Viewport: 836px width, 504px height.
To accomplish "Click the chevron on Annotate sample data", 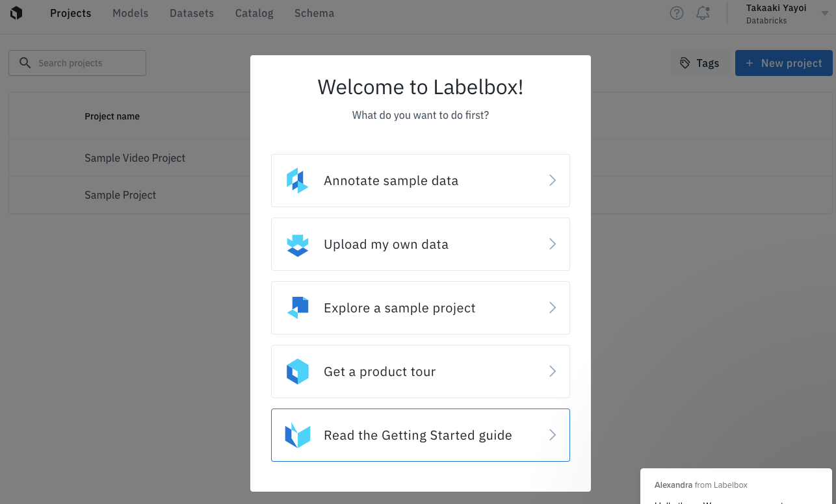I will point(553,181).
